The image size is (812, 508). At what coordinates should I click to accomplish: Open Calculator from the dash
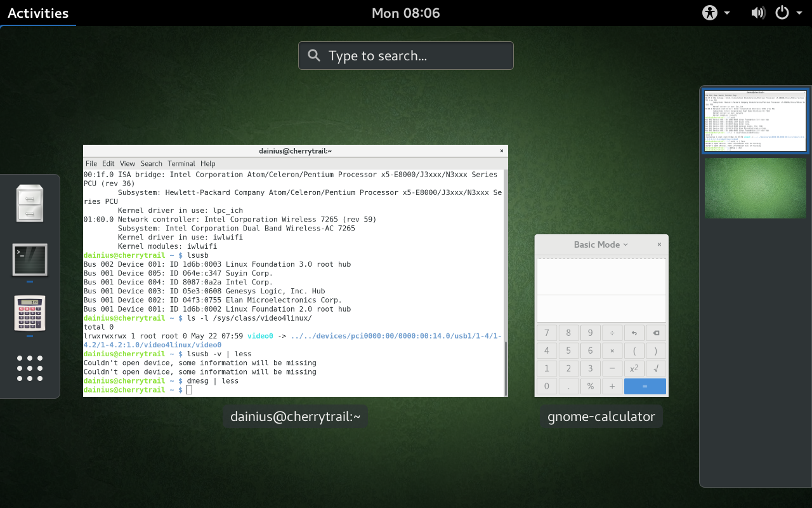(30, 313)
